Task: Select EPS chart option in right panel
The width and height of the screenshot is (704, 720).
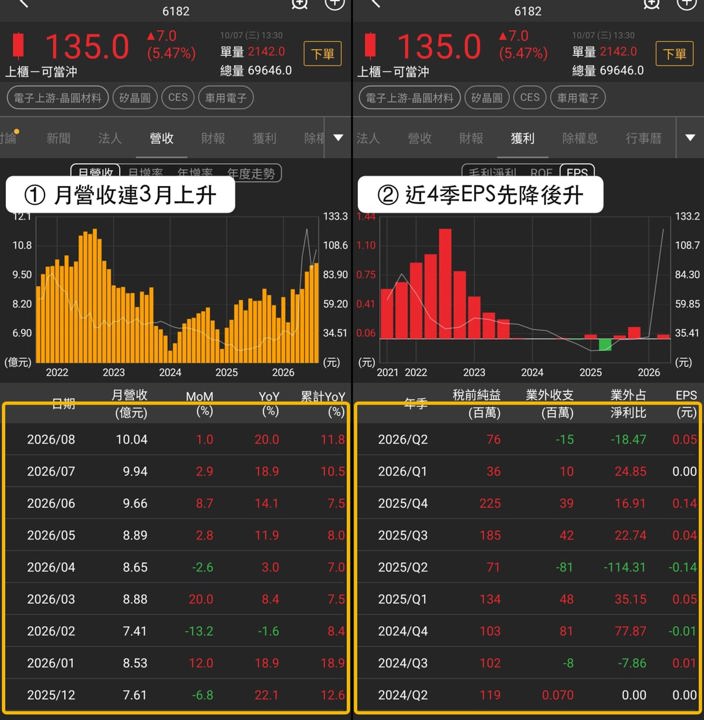Action: coord(577,173)
